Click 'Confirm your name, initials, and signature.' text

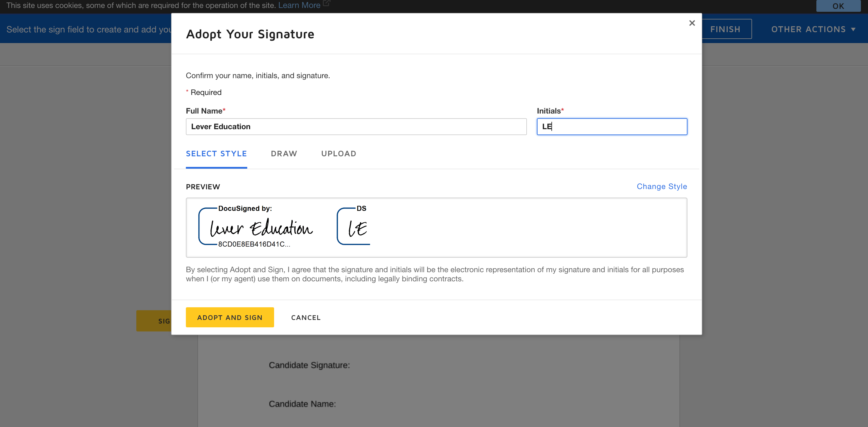point(258,76)
